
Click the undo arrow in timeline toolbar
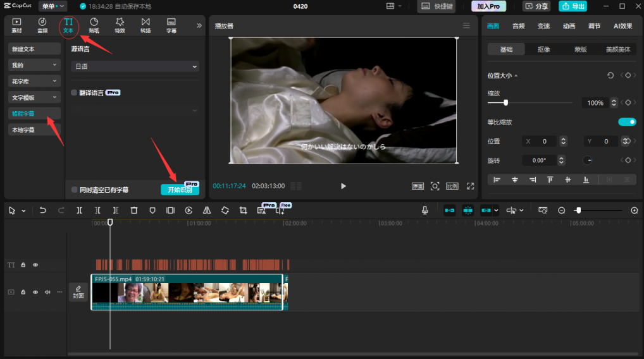point(43,210)
